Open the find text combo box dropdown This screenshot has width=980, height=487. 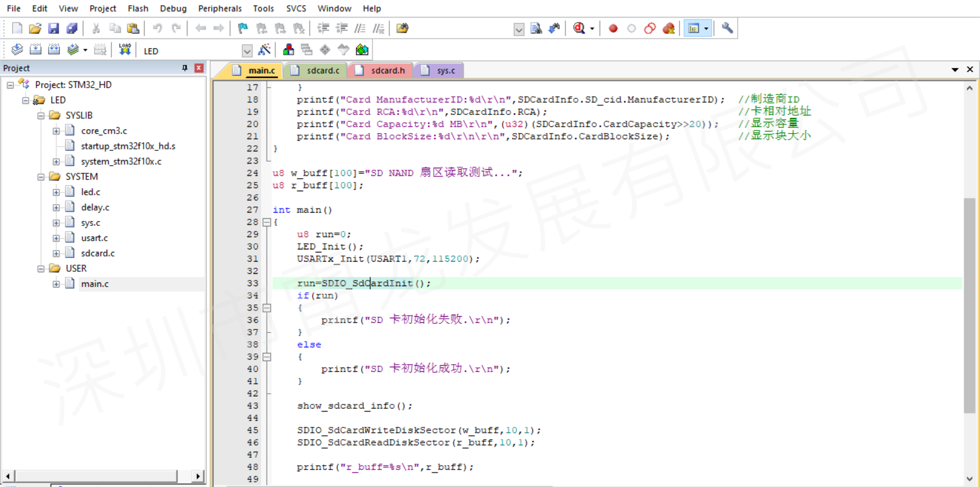point(519,29)
